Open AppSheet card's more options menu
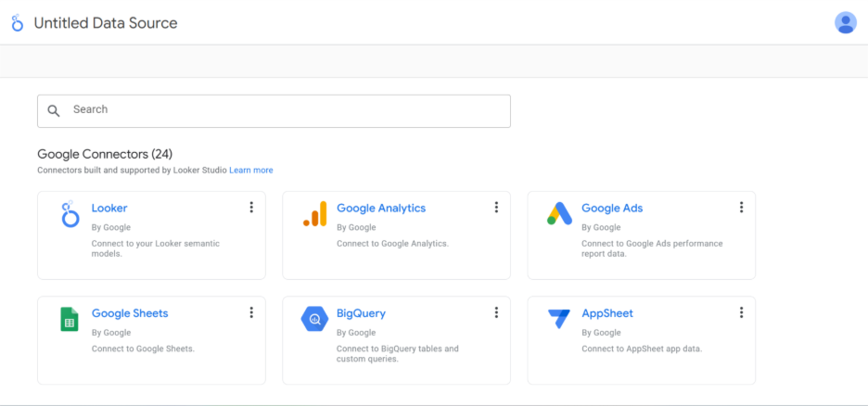The width and height of the screenshot is (868, 406). point(741,313)
